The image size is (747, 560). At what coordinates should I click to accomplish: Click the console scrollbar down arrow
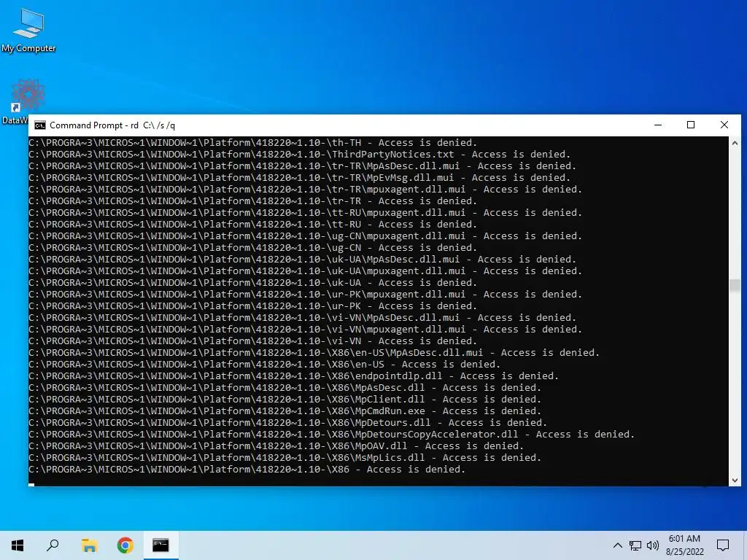point(735,481)
